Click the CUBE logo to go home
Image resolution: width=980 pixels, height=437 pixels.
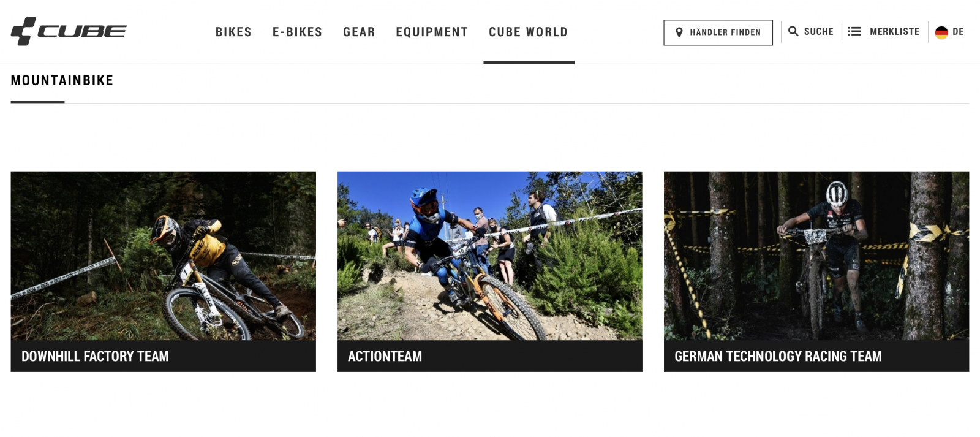click(69, 31)
